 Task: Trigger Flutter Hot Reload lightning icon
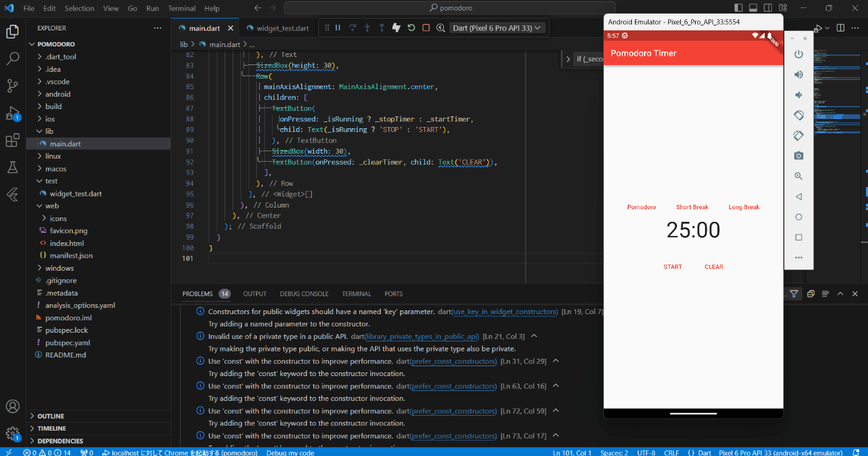[397, 28]
